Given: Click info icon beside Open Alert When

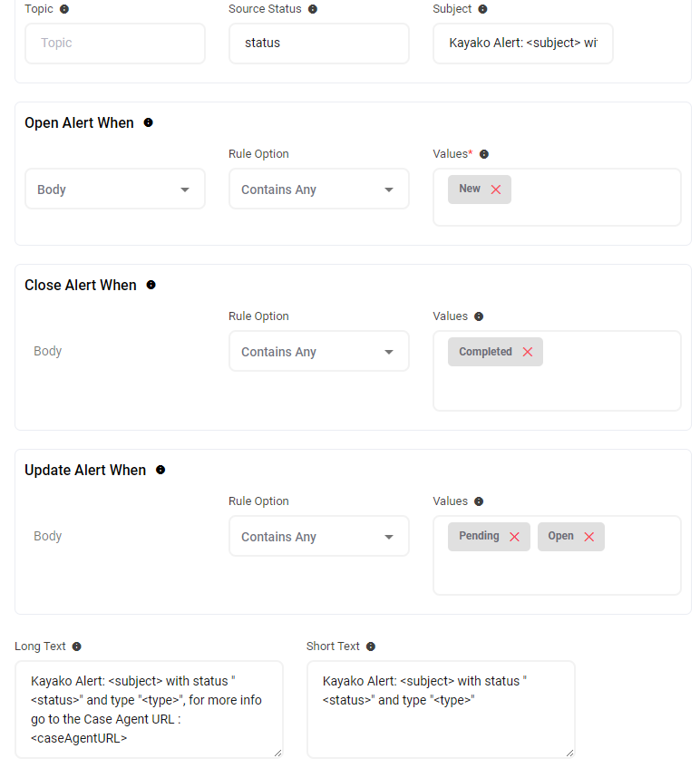Looking at the screenshot, I should click(149, 122).
